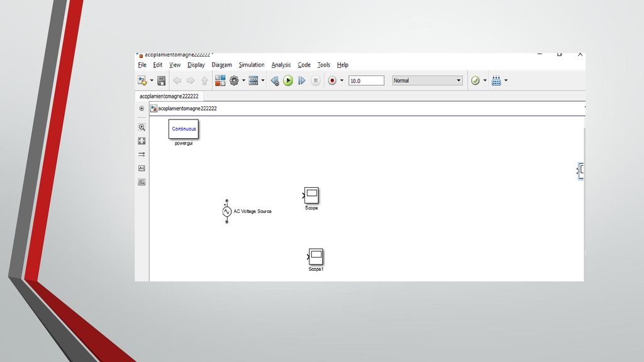Open the Simulation menu
644x362 pixels.
252,65
